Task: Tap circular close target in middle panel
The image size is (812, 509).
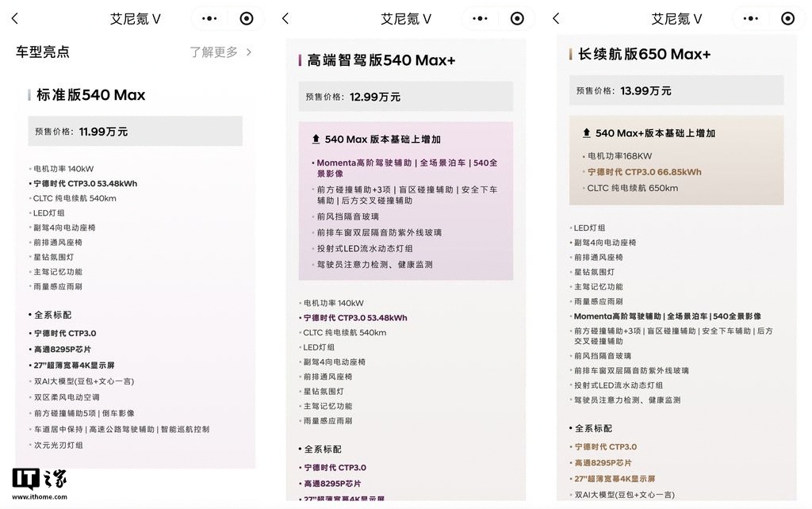Action: [517, 19]
